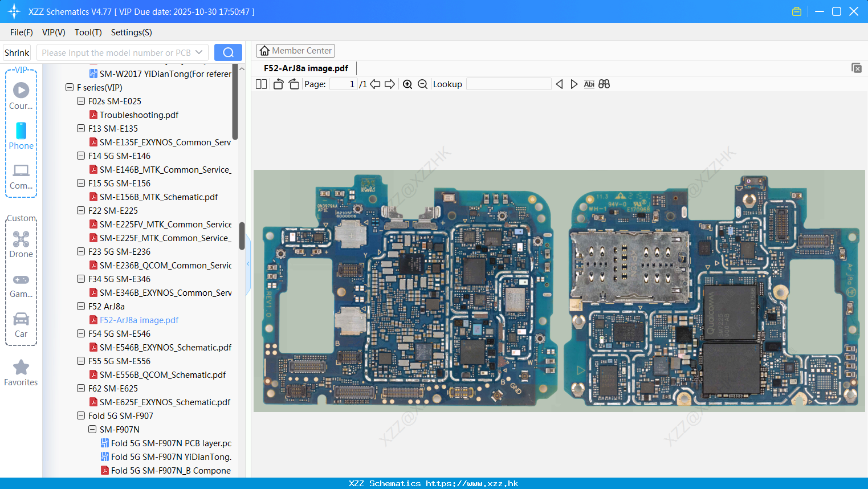Open Fold 5G SM-F907N_B Component file
Image resolution: width=868 pixels, height=489 pixels.
coord(171,471)
